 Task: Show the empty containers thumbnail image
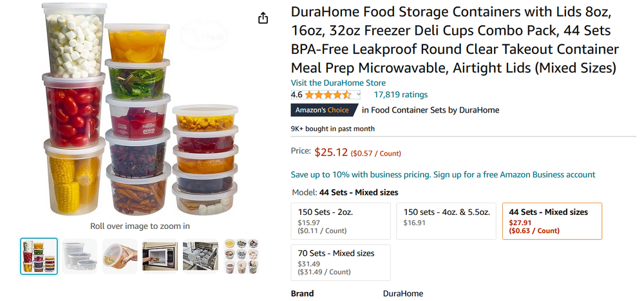[80, 256]
